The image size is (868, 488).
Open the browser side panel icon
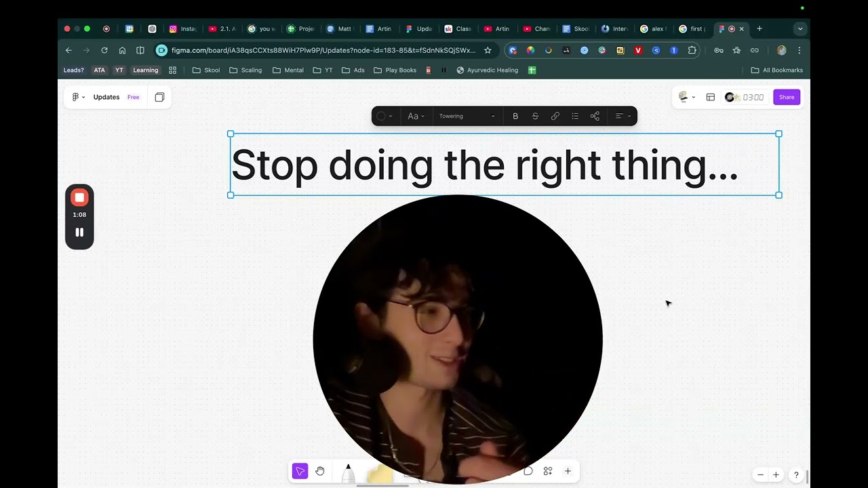[x=140, y=50]
